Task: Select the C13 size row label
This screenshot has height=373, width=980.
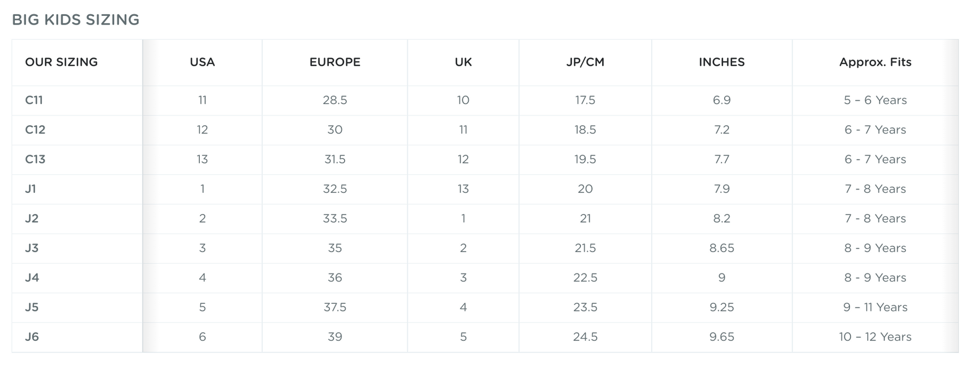Action: coord(35,159)
